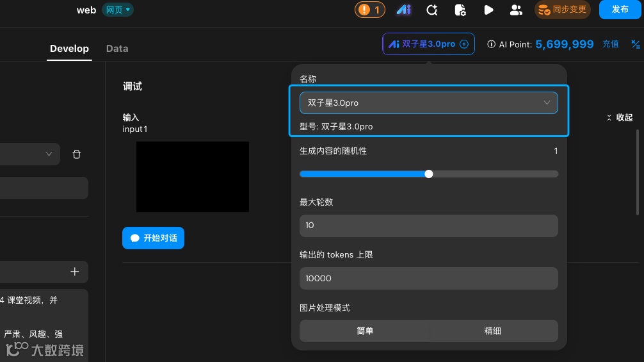Click the 双子星3.0pro model selector button
This screenshot has width=644, height=362.
428,44
